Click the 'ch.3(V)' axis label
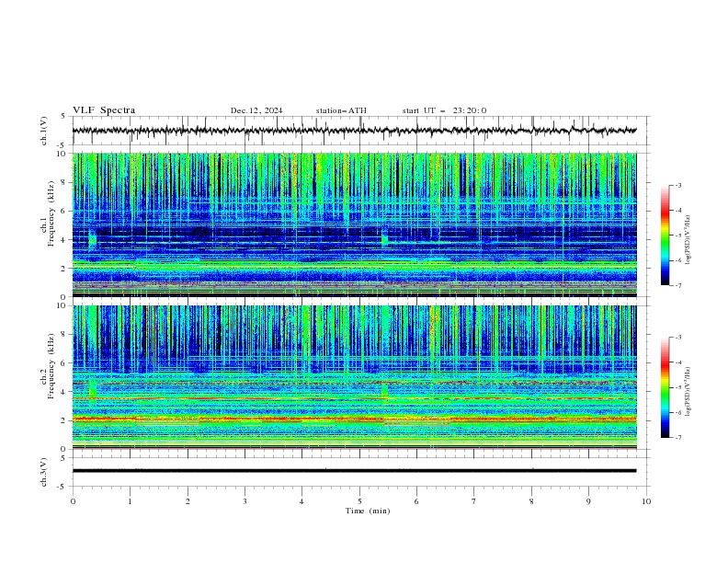This screenshot has height=563, width=728. [x=44, y=472]
